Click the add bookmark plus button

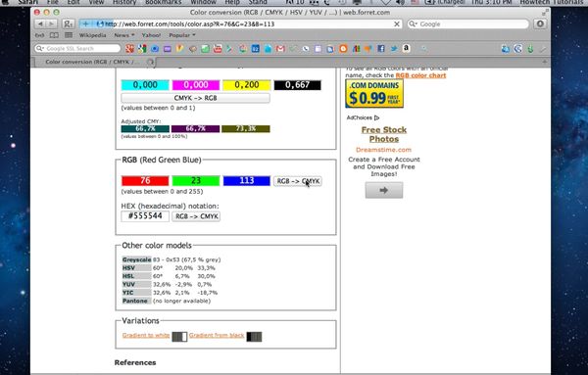85,23
